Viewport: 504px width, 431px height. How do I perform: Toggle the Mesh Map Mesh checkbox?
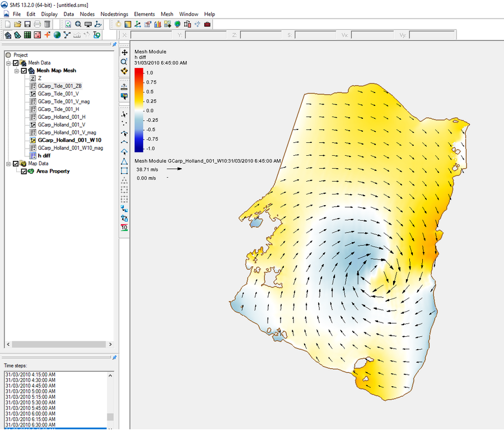point(24,71)
